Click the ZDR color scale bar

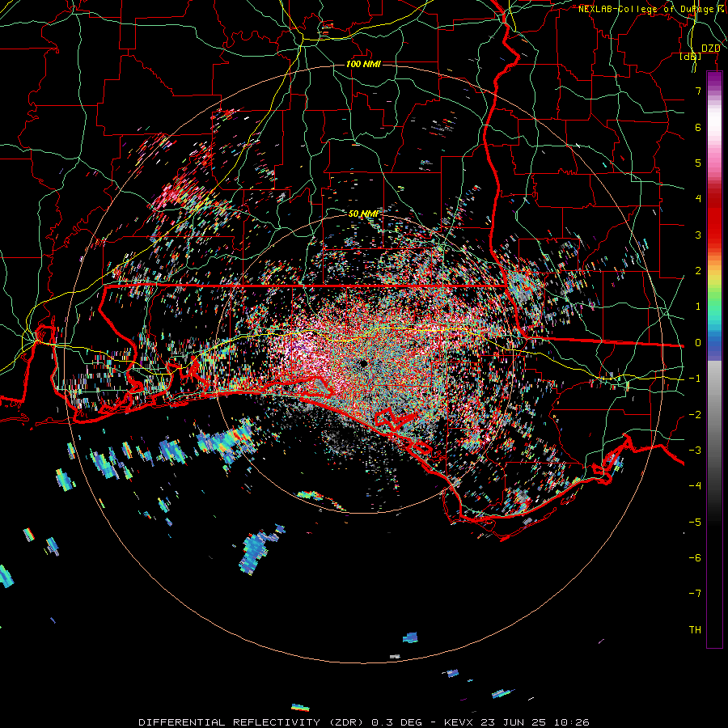coord(714,359)
